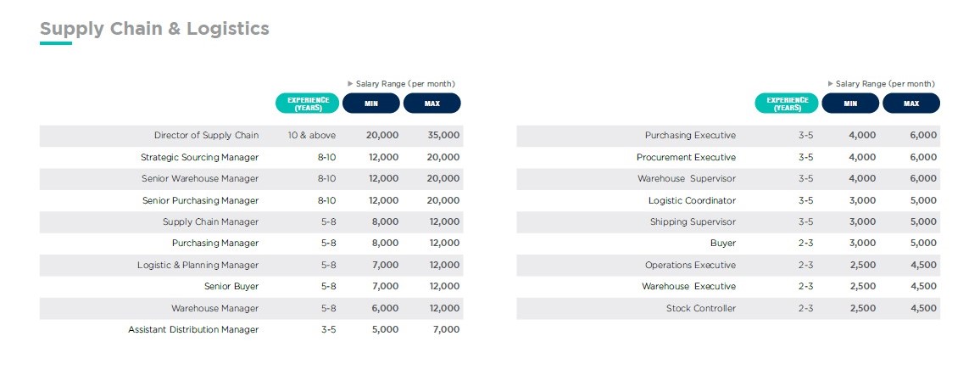Click the left EXPERIENCE (YEARS) teal pill
Image resolution: width=980 pixels, height=381 pixels.
308,104
